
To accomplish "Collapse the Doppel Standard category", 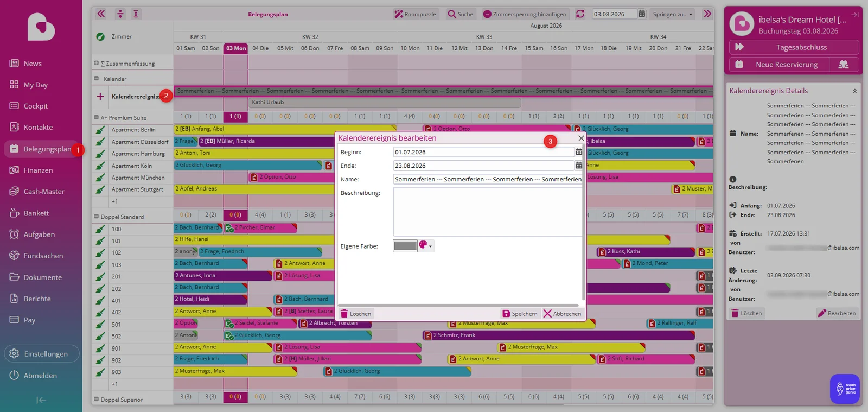I will point(96,217).
